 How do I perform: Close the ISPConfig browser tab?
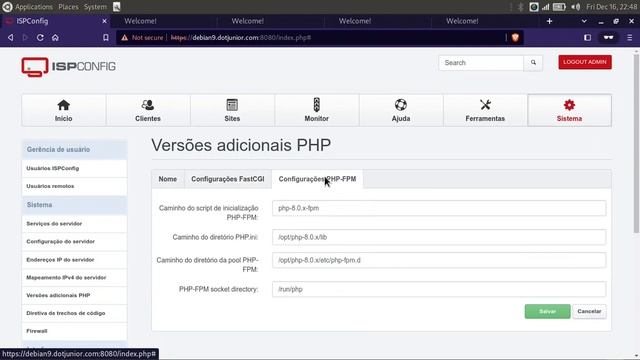point(104,21)
